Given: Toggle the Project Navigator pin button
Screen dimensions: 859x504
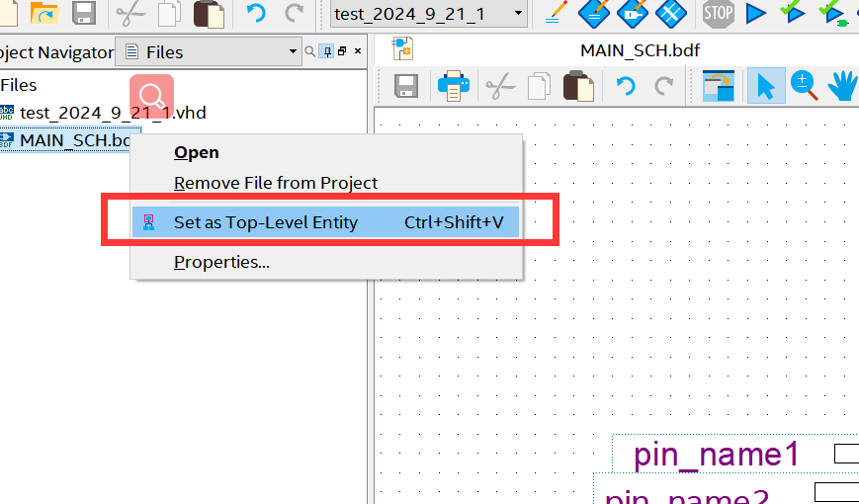Looking at the screenshot, I should click(x=327, y=51).
